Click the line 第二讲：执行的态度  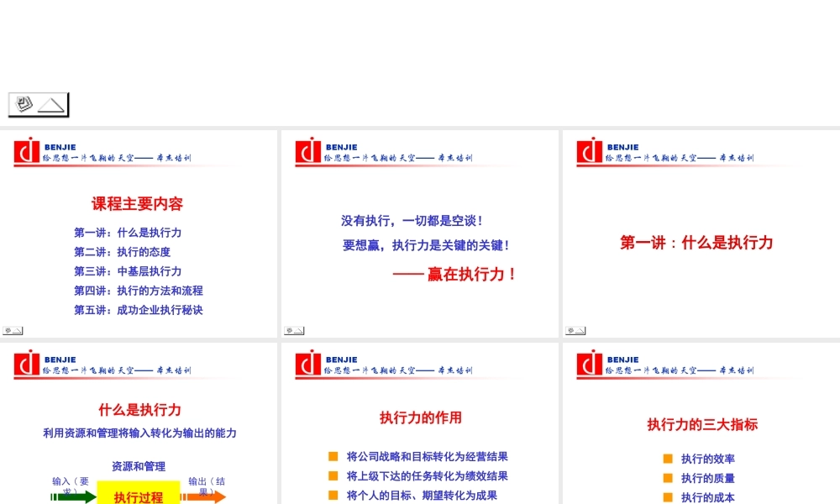tap(122, 252)
